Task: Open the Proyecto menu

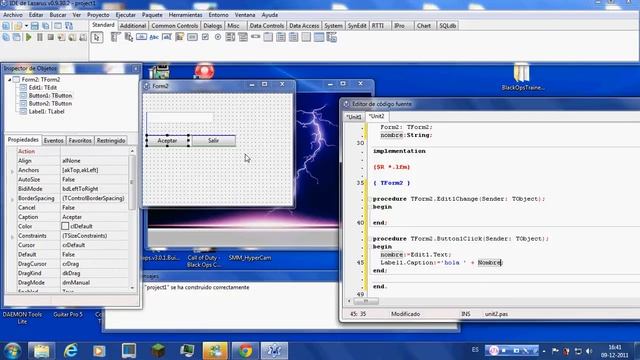Action: 98,15
